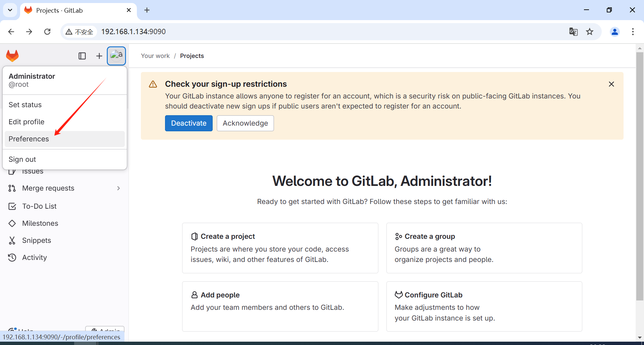Open Merge requests in sidebar
This screenshot has height=345, width=644.
(64, 188)
